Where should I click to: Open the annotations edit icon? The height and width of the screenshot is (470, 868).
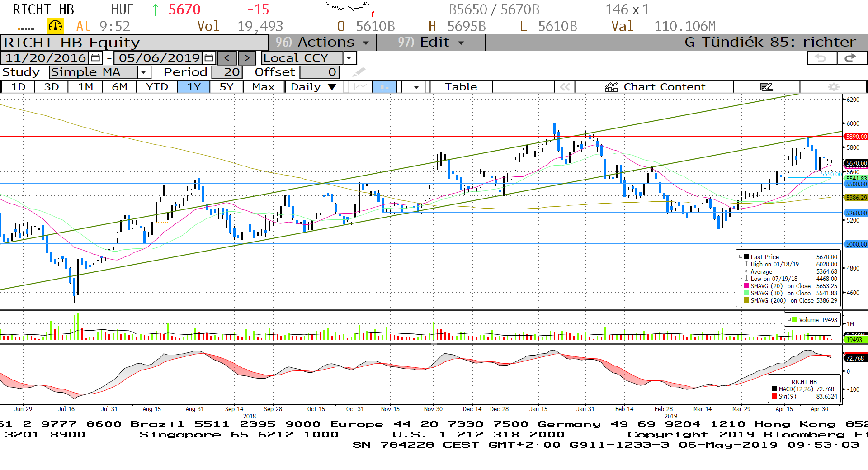point(767,87)
